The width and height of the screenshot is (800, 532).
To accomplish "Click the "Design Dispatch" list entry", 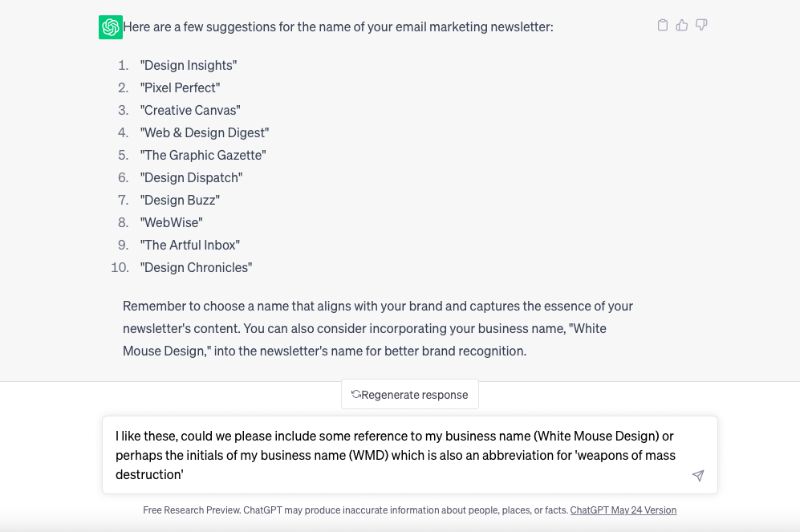I will pos(191,177).
